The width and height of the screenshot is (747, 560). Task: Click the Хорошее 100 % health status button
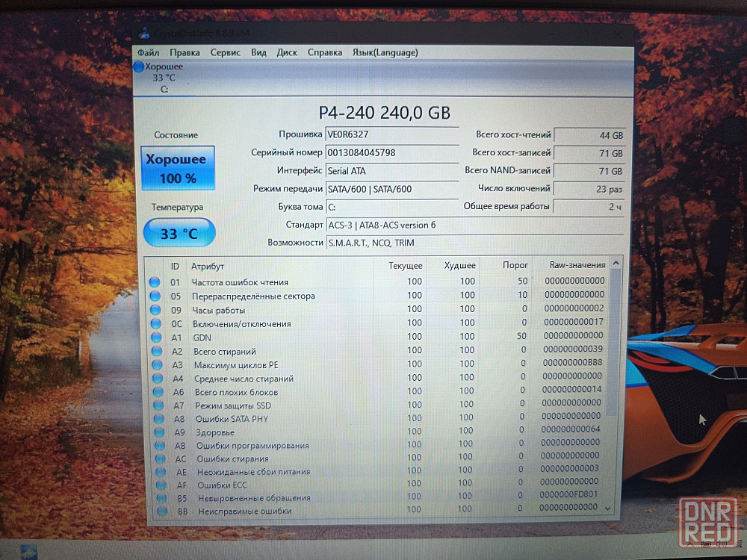click(x=178, y=169)
